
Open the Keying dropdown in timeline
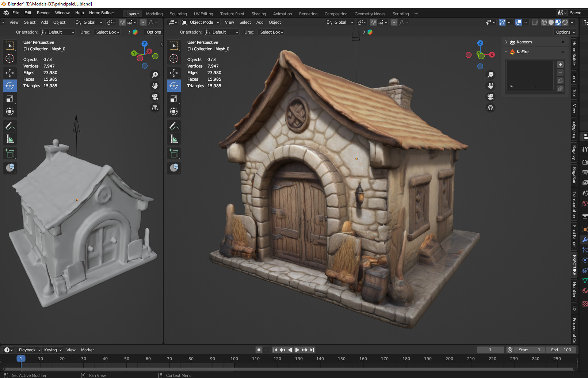pos(53,350)
